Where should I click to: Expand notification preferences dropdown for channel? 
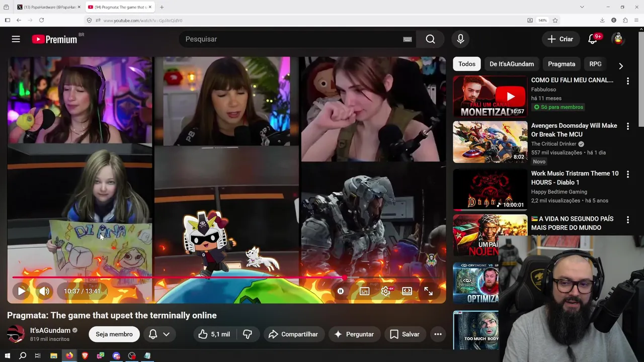coord(166,334)
